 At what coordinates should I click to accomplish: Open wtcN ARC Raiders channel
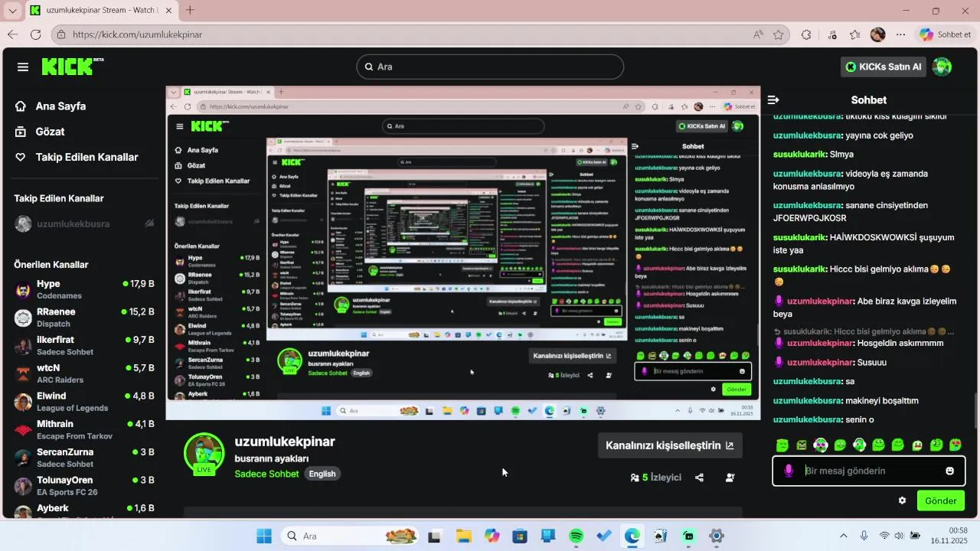84,373
